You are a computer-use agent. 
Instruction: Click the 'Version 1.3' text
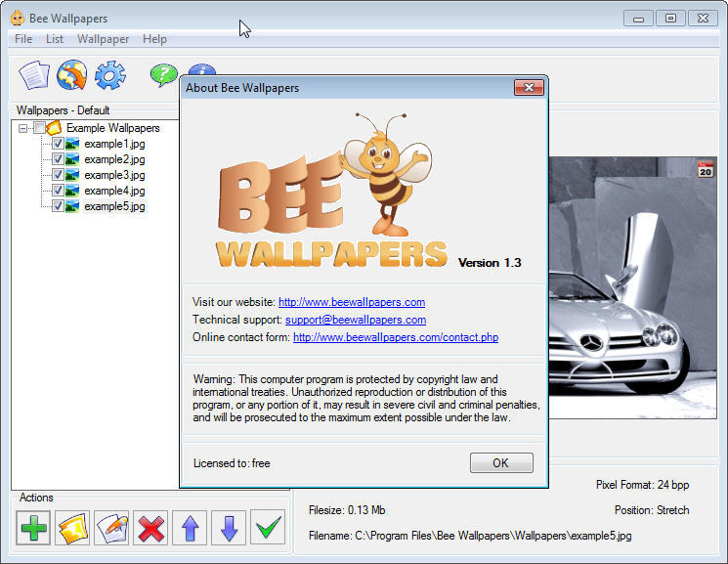(x=490, y=263)
